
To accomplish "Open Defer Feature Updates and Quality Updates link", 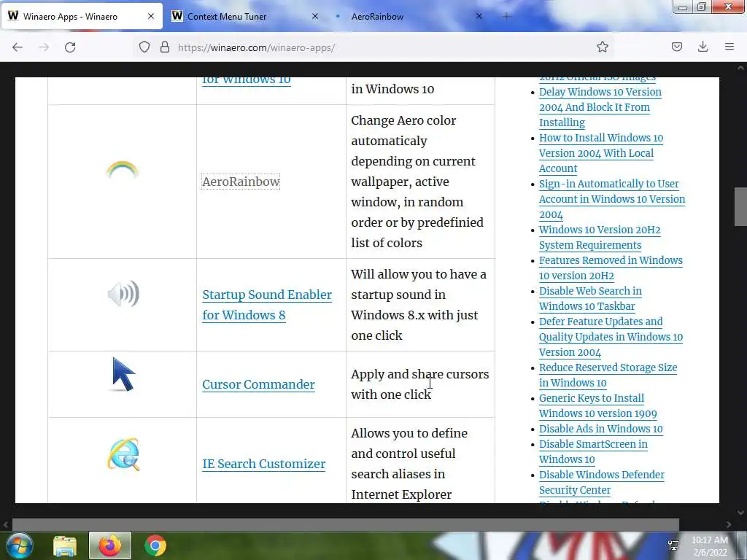I will [611, 337].
